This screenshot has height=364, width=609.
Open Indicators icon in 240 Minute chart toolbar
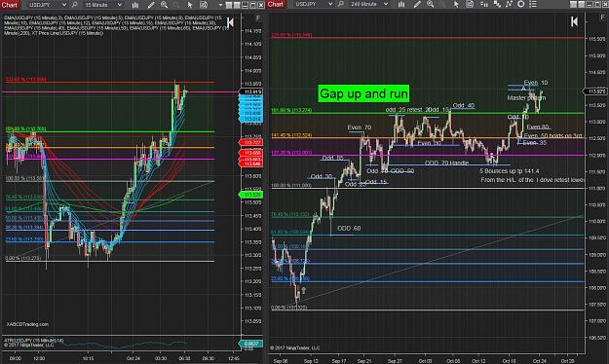(497, 4)
